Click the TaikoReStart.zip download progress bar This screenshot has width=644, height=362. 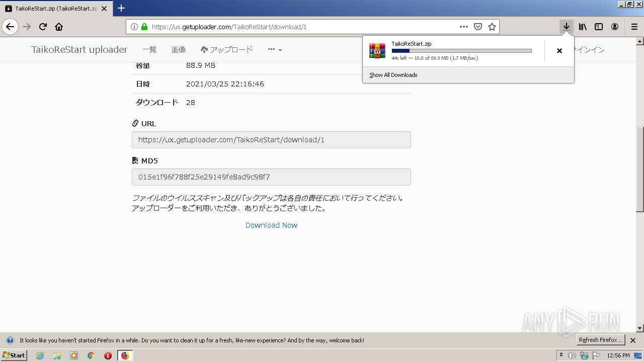(x=461, y=51)
